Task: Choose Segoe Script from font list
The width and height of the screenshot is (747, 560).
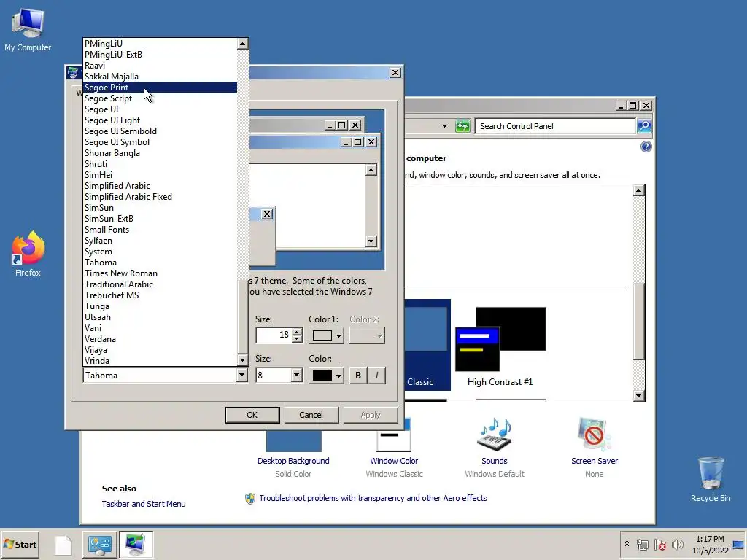Action: [x=160, y=98]
